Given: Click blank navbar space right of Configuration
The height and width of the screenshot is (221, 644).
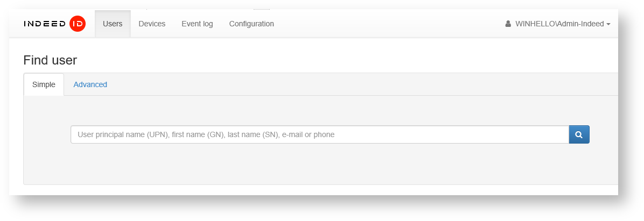Looking at the screenshot, I should click(x=388, y=24).
